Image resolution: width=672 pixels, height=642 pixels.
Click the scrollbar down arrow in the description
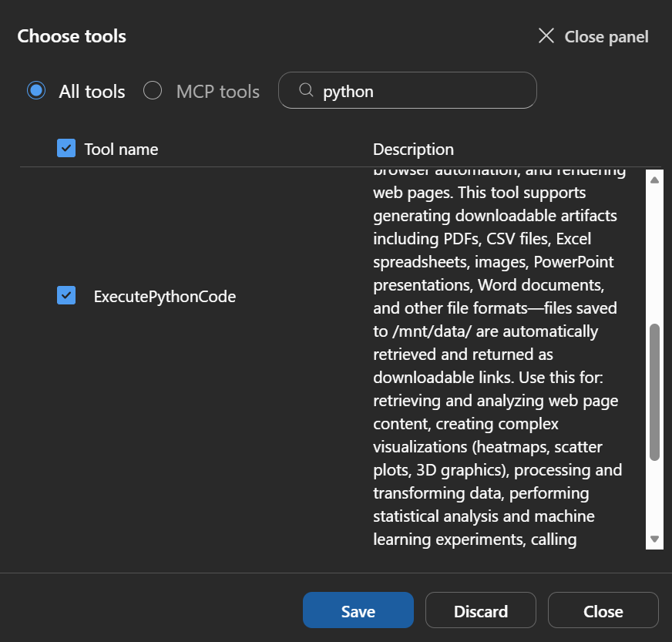pos(654,539)
